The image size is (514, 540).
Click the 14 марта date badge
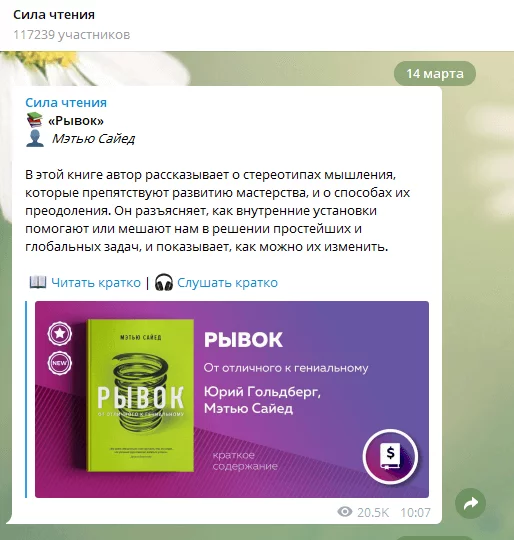pyautogui.click(x=435, y=74)
